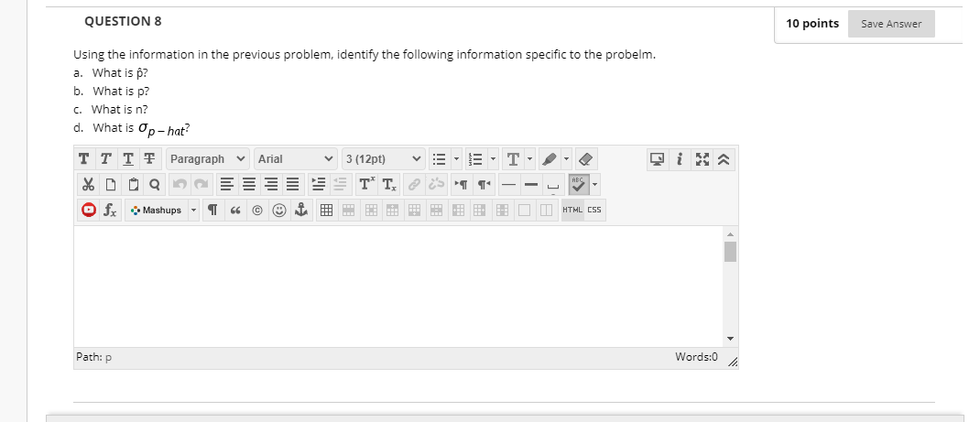Screen dimensions: 980x422
Task: Insert an emoticon smiley
Action: (x=279, y=211)
